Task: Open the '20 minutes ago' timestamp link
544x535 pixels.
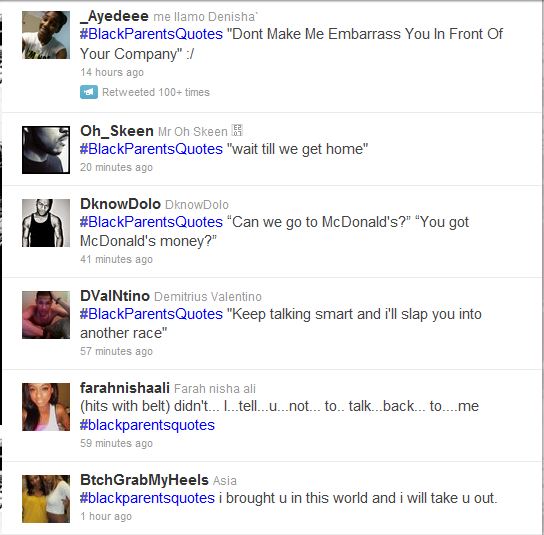Action: (116, 167)
